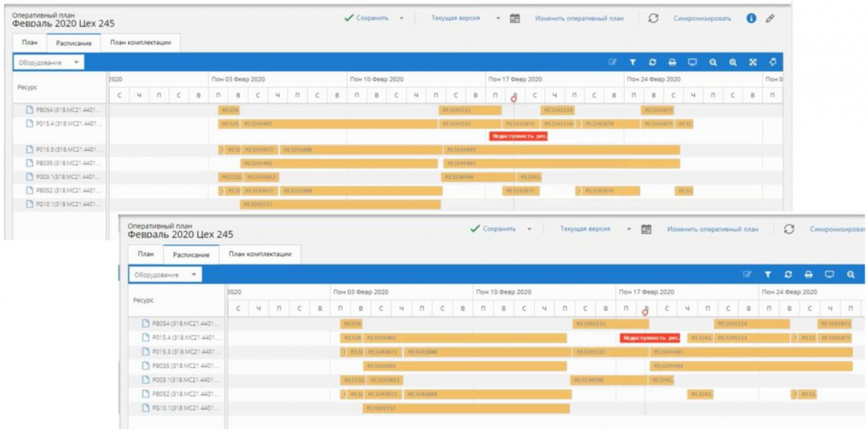Click the fullscreen arrows icon in upper toolbar
This screenshot has height=440, width=868.
(753, 63)
